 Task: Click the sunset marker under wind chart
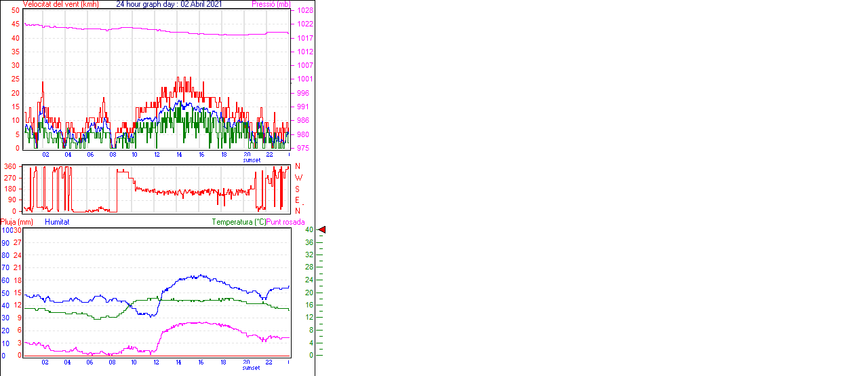point(252,159)
